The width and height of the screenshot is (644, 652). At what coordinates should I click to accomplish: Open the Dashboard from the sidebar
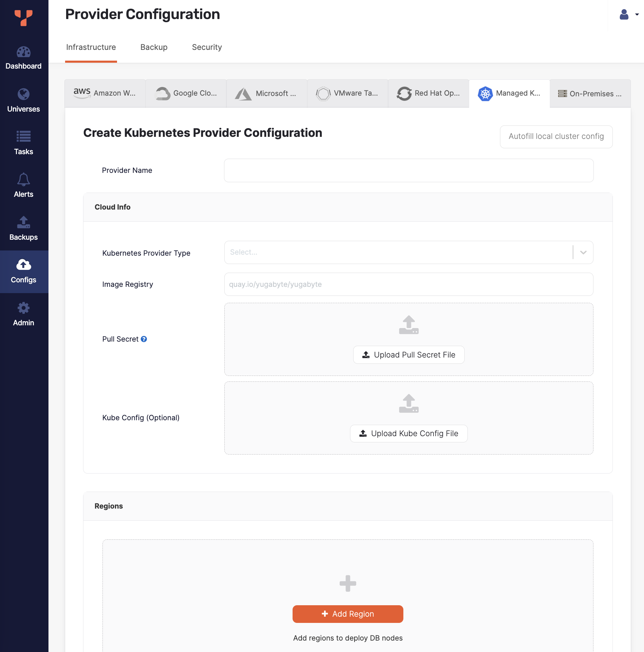coord(24,57)
